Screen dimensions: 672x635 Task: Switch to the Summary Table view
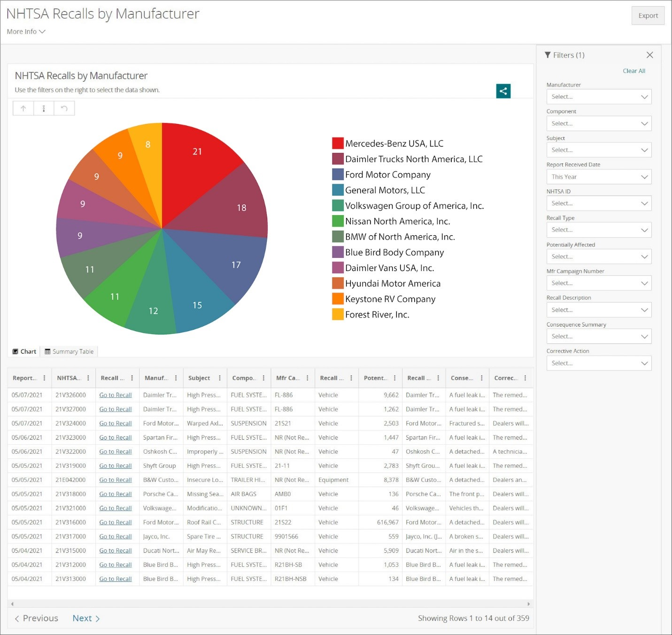[x=69, y=351]
